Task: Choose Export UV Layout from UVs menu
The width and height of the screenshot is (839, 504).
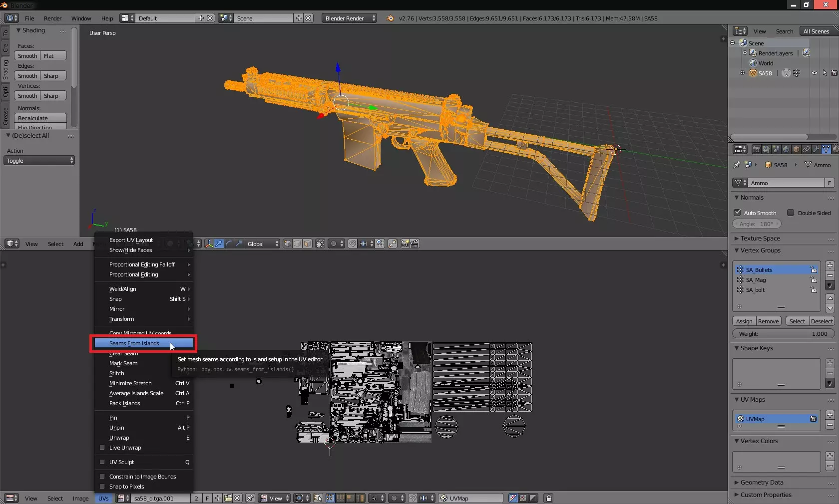Action: click(144, 240)
